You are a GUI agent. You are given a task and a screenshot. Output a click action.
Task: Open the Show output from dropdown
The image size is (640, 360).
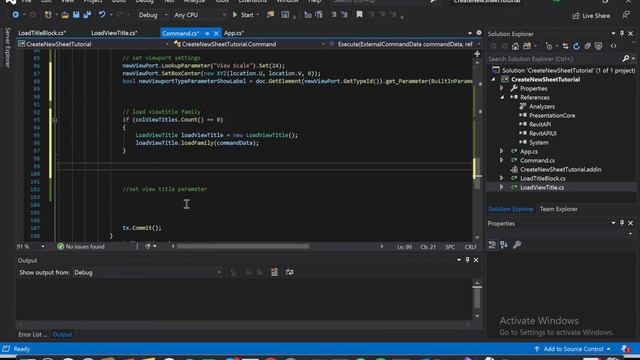(x=147, y=272)
